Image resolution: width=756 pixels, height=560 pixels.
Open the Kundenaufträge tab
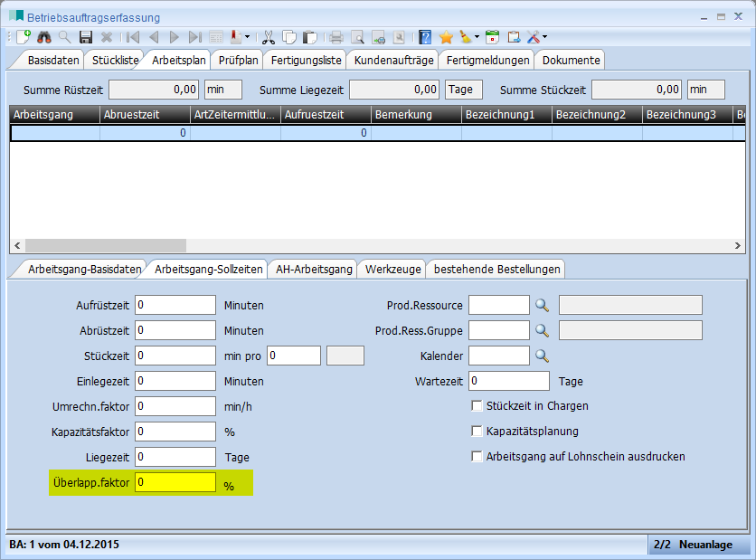tap(394, 61)
